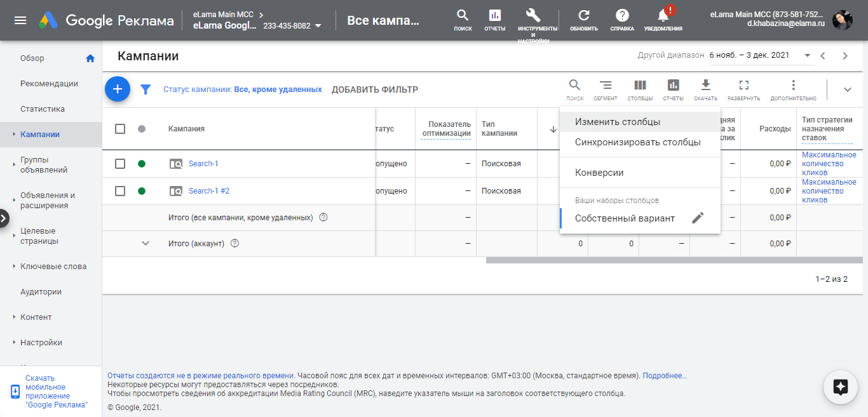Click table search magnifier Поиск
This screenshot has width=868, height=417.
point(574,89)
